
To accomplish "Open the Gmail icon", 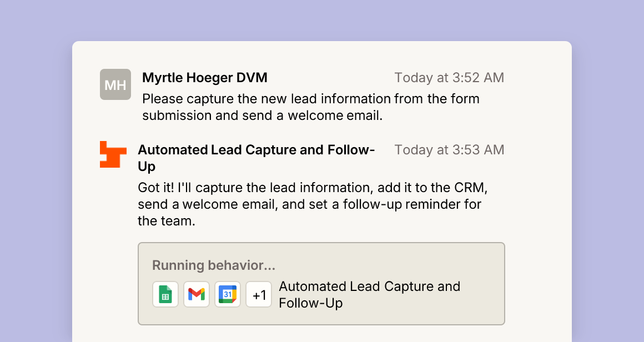I will (197, 294).
